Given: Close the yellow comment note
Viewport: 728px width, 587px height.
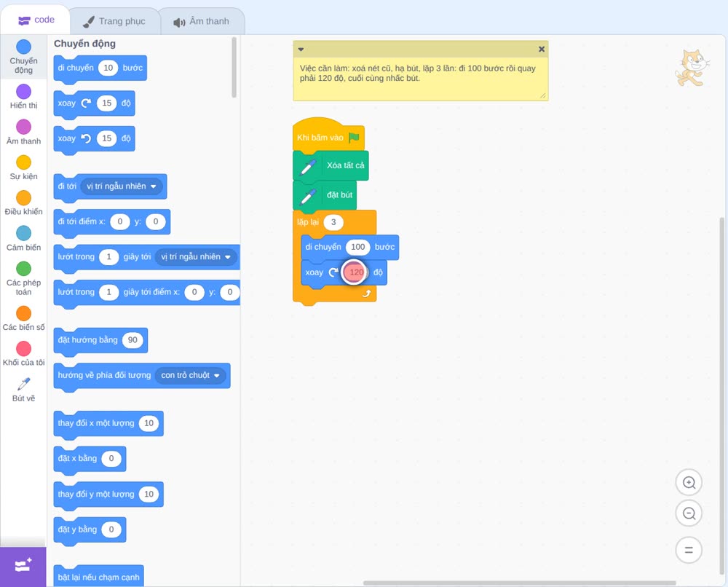Looking at the screenshot, I should (542, 49).
